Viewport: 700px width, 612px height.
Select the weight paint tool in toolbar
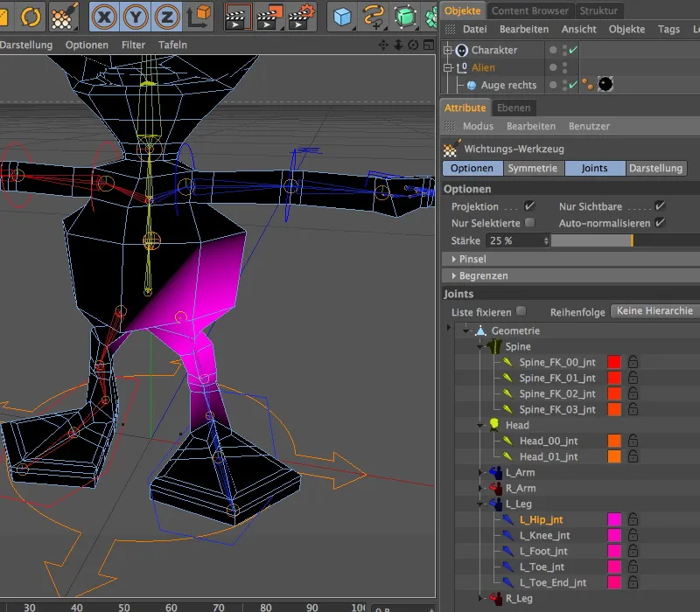[x=63, y=17]
